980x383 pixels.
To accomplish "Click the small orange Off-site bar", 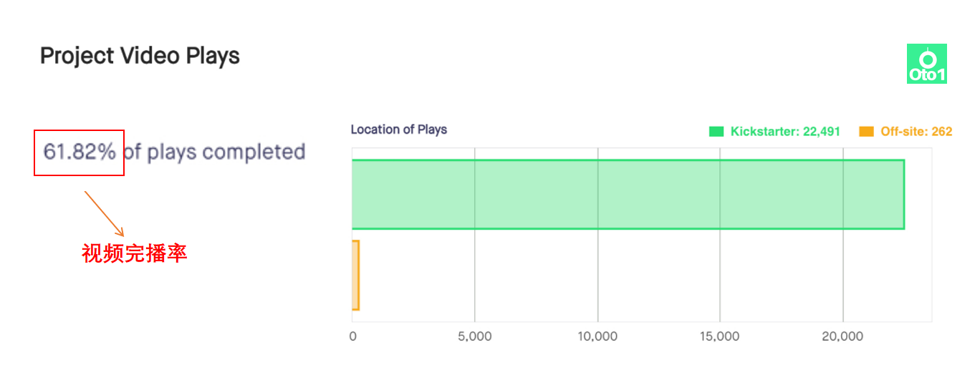I will point(355,276).
